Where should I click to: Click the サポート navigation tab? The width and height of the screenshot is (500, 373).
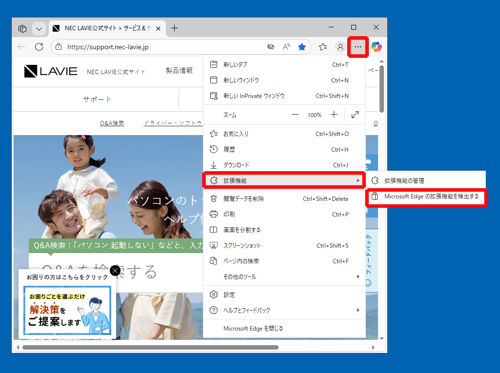pos(97,99)
